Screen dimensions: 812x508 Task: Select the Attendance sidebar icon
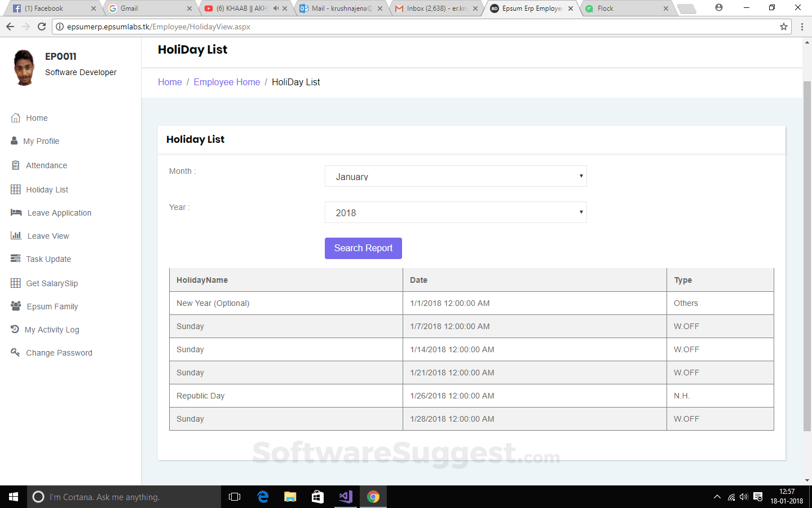click(15, 165)
